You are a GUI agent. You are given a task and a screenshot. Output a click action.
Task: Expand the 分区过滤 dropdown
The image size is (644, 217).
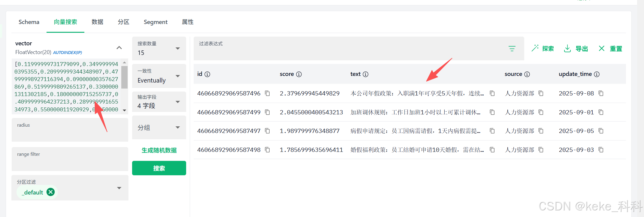tap(119, 188)
